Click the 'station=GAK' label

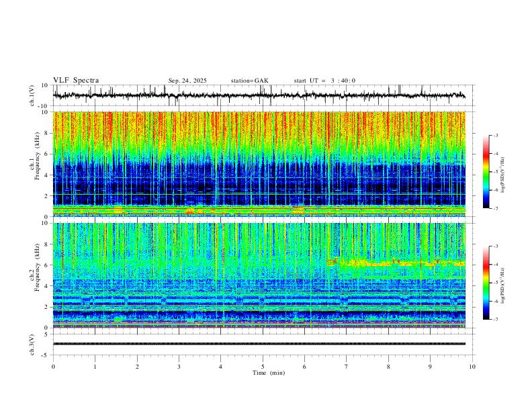pyautogui.click(x=249, y=81)
